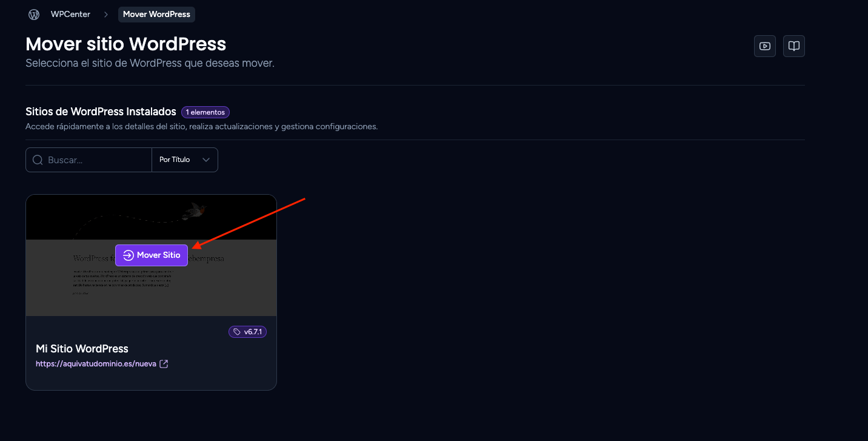Viewport: 868px width, 441px height.
Task: Click the WordPress logo icon in breadcrumb
Action: pyautogui.click(x=34, y=15)
